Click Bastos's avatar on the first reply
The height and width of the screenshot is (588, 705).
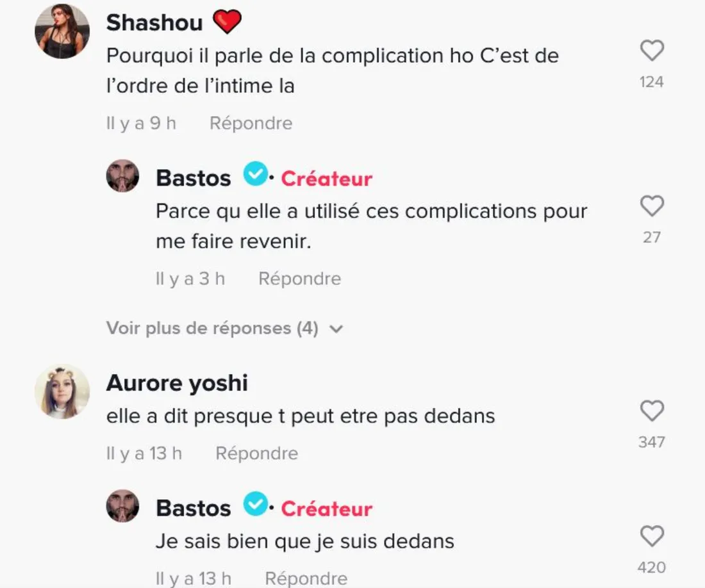point(122,176)
